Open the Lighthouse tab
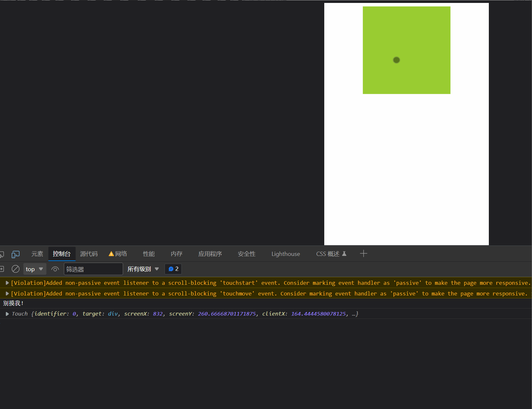The width and height of the screenshot is (532, 409). [x=286, y=254]
